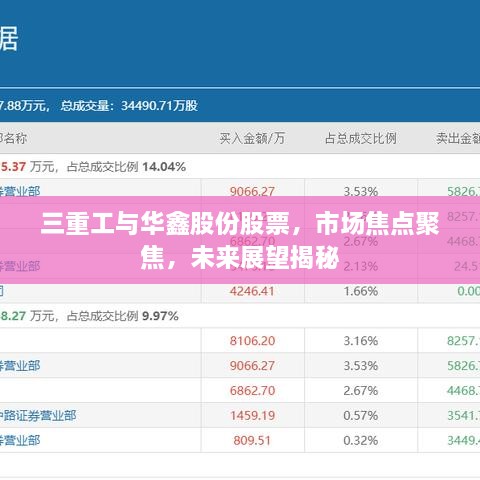This screenshot has width=480, height=480.
Task: Click the 2.13% ratio cell
Action: coord(361,266)
